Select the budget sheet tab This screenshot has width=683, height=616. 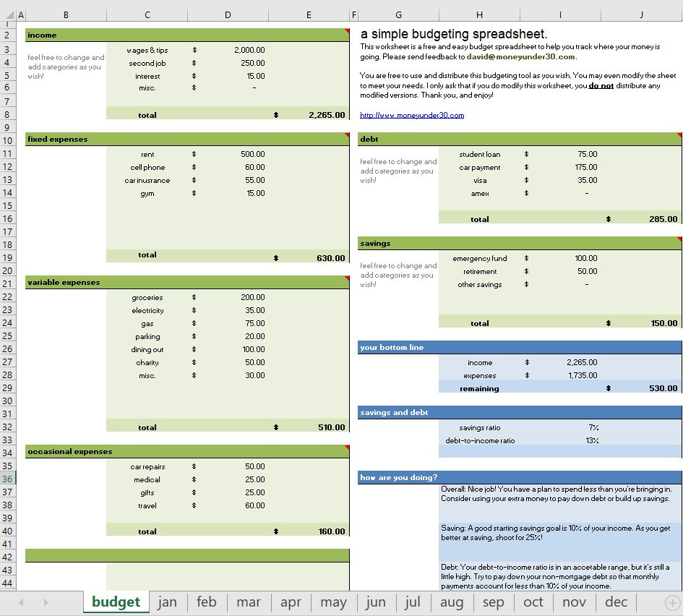pos(116,602)
